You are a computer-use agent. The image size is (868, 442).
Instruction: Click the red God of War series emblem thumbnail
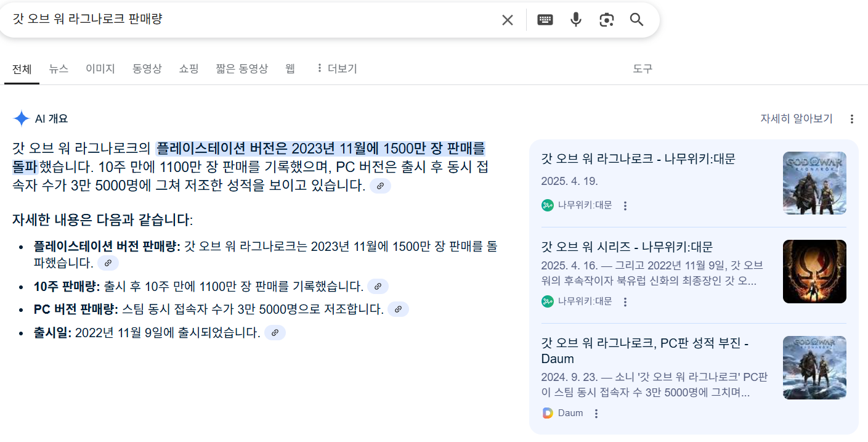(x=814, y=271)
